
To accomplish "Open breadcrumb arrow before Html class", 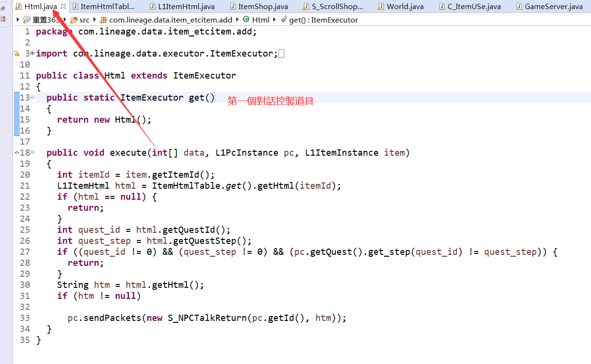I will 238,20.
